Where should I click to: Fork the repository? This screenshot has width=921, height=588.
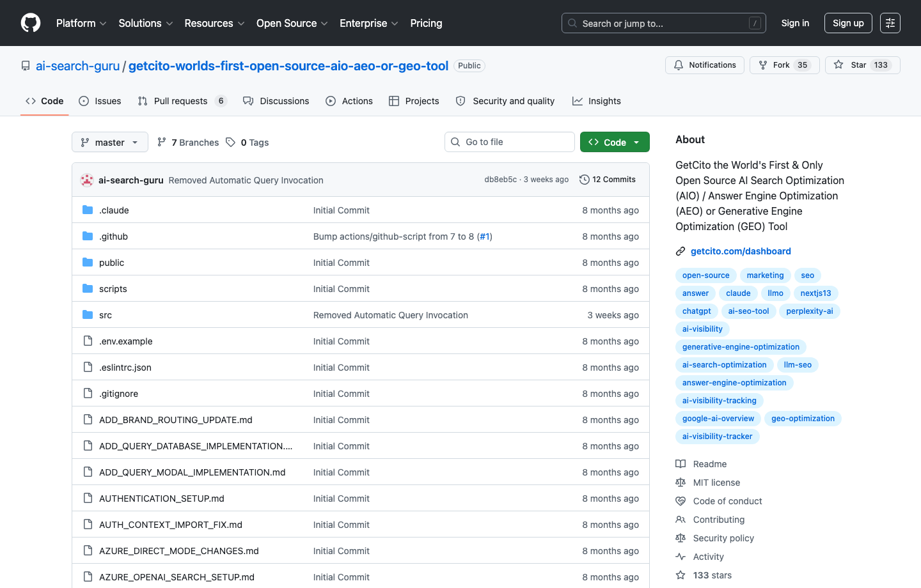[x=784, y=65]
